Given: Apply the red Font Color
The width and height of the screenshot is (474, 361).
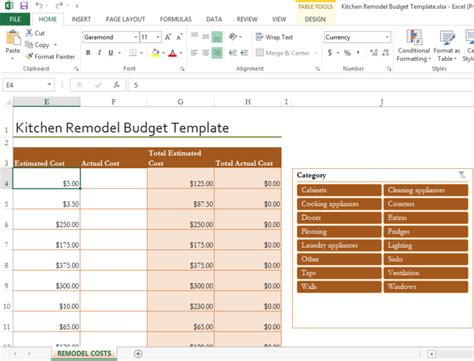Looking at the screenshot, I should pos(173,53).
